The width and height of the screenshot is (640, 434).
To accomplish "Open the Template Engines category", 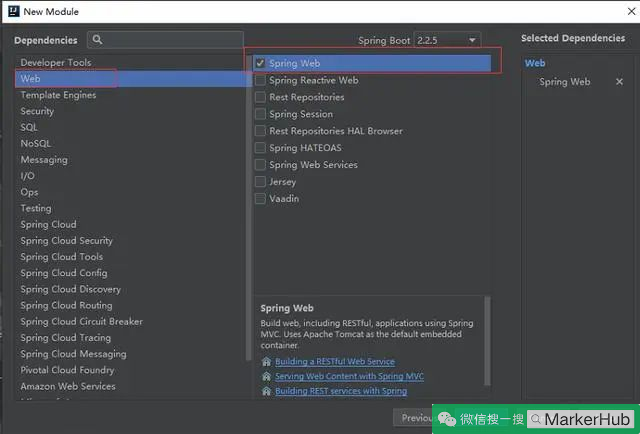I will pyautogui.click(x=131, y=95).
